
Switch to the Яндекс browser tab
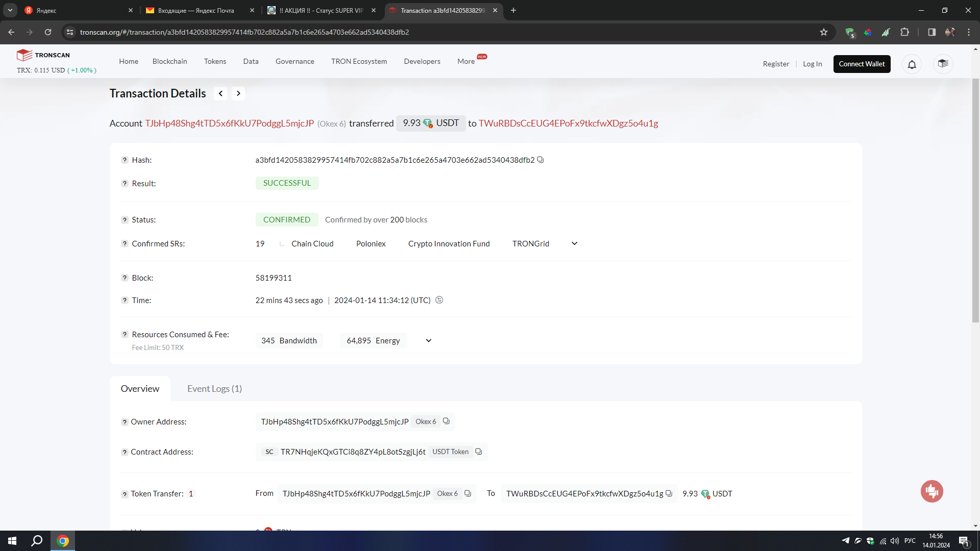click(x=78, y=10)
